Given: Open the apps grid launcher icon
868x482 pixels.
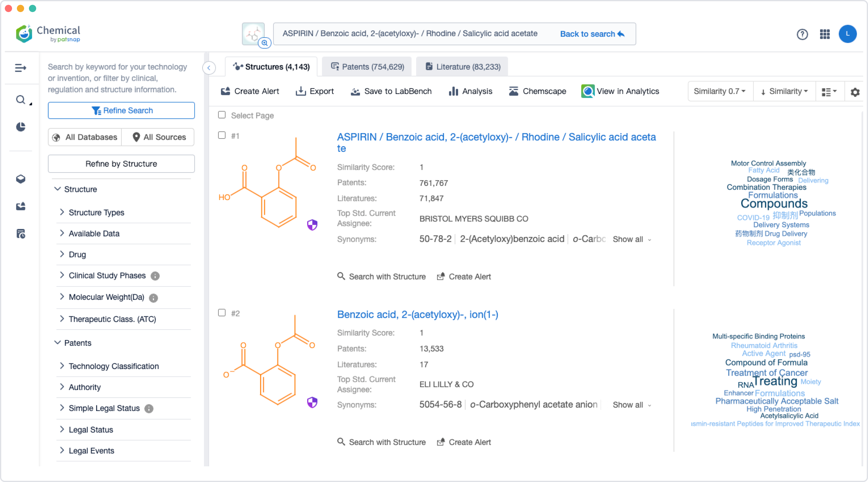Looking at the screenshot, I should click(x=825, y=34).
